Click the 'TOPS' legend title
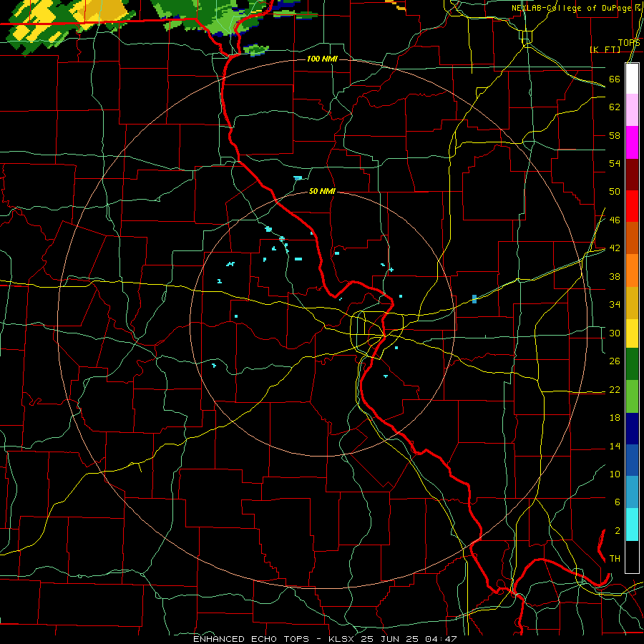The image size is (644, 644). point(629,43)
